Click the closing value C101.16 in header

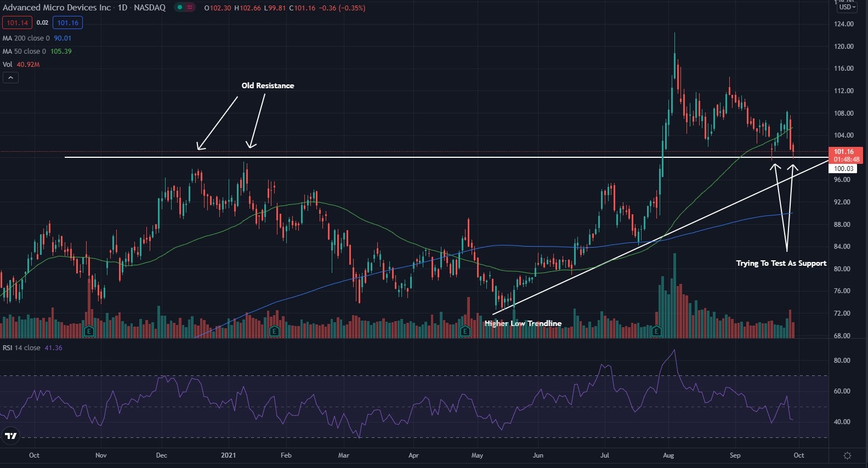(302, 8)
